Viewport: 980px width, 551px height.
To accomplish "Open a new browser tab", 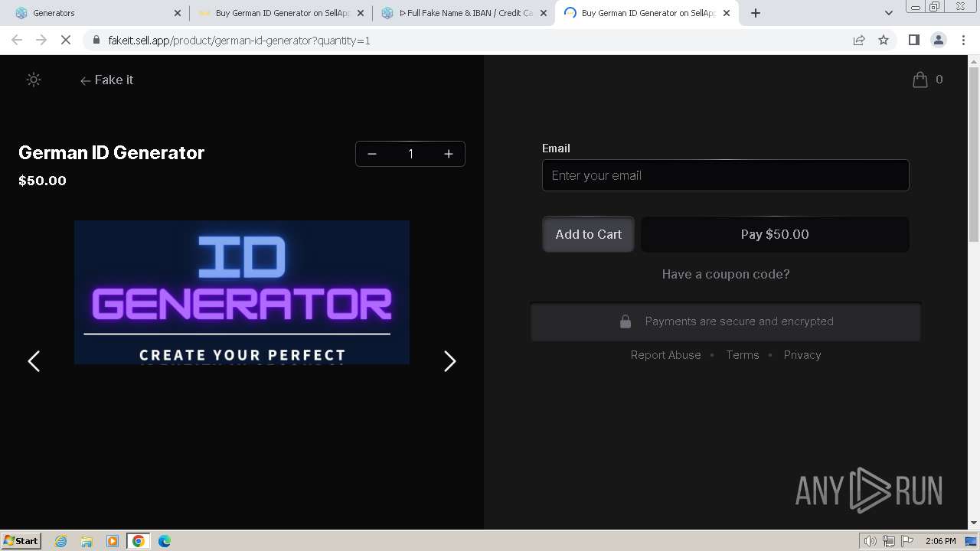I will (x=756, y=13).
